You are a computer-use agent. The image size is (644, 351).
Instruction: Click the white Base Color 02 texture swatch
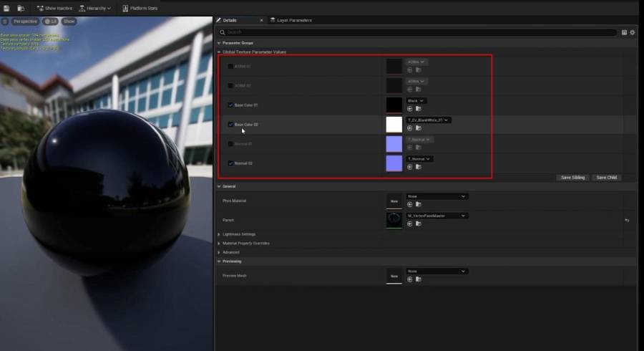pyautogui.click(x=394, y=125)
